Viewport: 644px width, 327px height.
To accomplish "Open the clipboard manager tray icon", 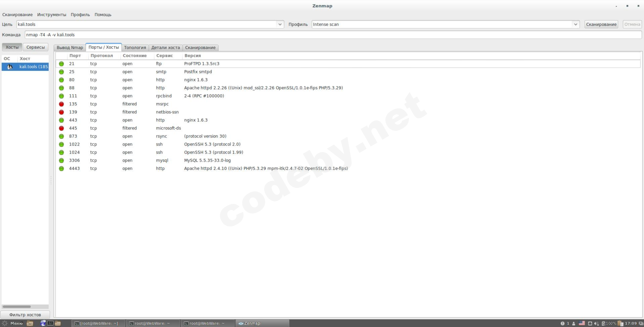I will point(620,323).
